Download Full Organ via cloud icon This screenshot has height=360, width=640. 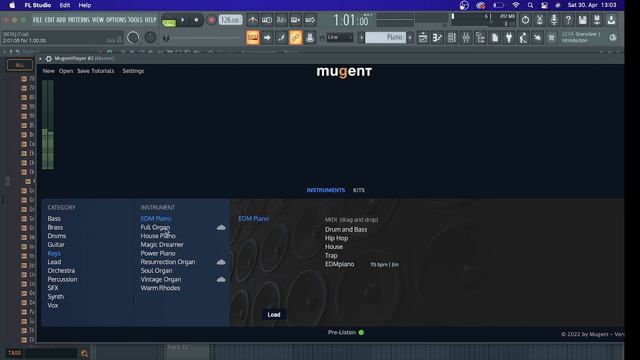(221, 227)
